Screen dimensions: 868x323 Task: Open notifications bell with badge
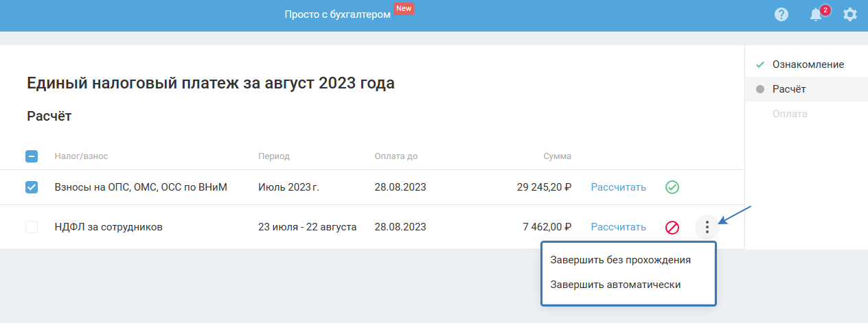816,14
